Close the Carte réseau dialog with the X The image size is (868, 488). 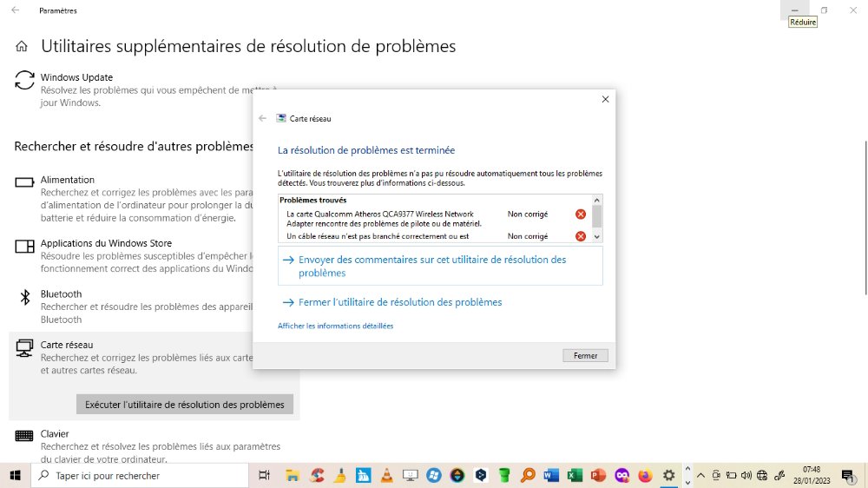[605, 99]
